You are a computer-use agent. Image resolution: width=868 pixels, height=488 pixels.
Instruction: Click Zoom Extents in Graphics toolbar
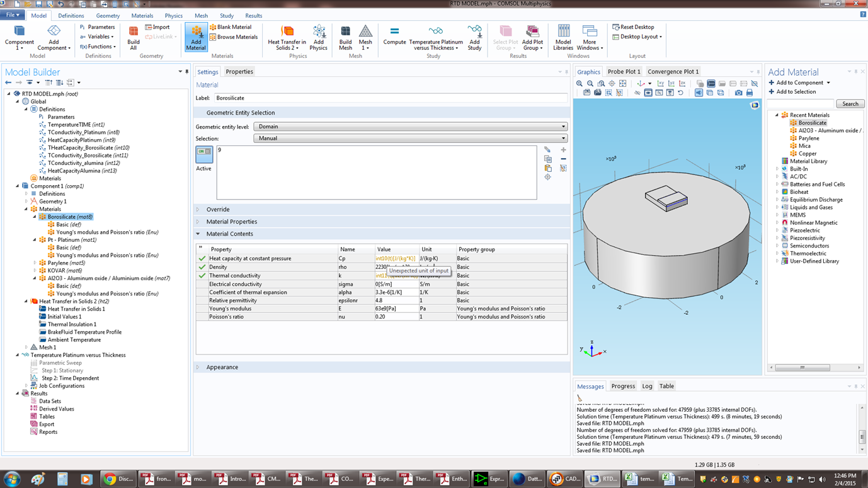(622, 83)
